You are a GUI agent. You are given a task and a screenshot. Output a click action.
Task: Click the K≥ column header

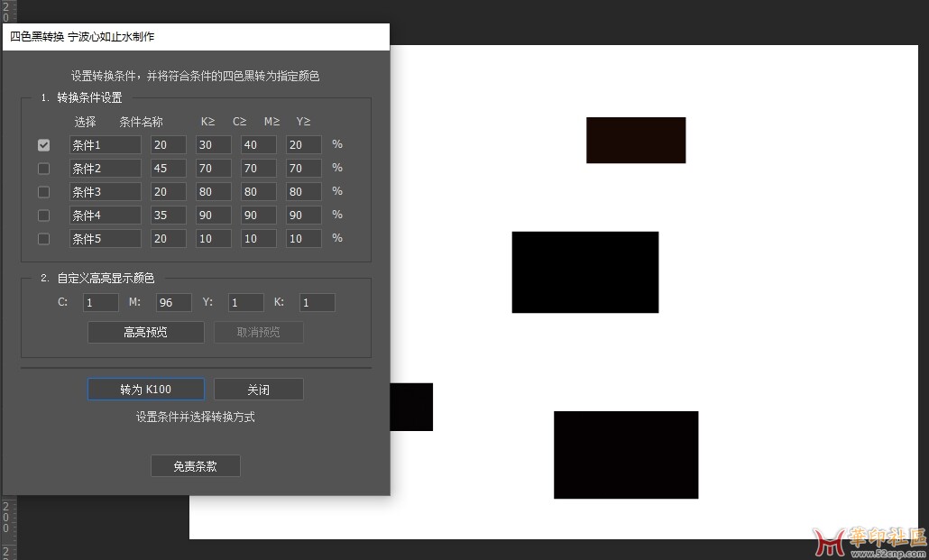(x=207, y=122)
